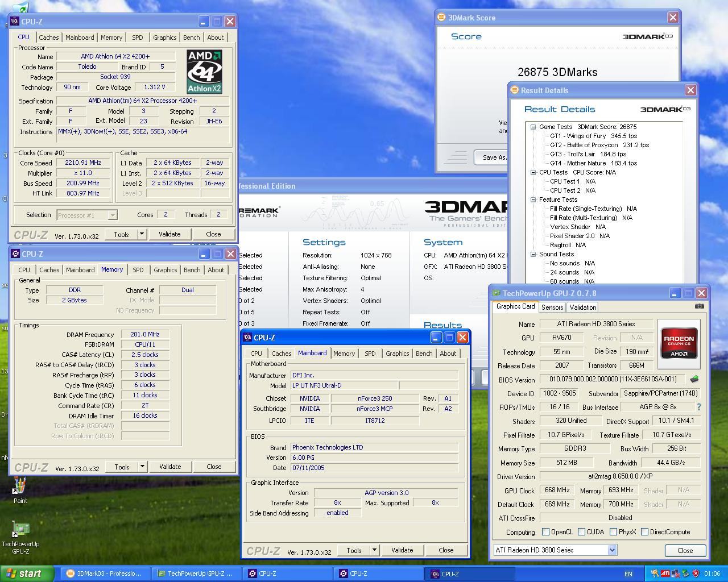Enable the OpenCL checkbox
The image size is (728, 582).
(546, 532)
